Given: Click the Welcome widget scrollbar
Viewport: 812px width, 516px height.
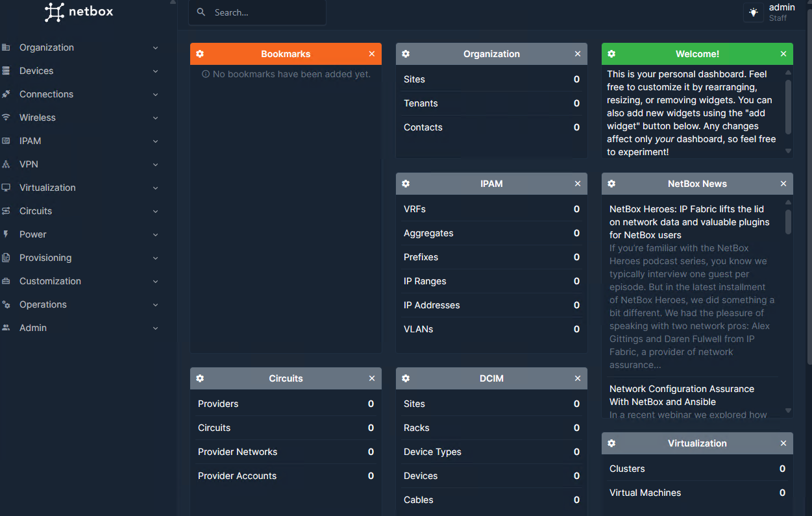Looking at the screenshot, I should (789, 106).
